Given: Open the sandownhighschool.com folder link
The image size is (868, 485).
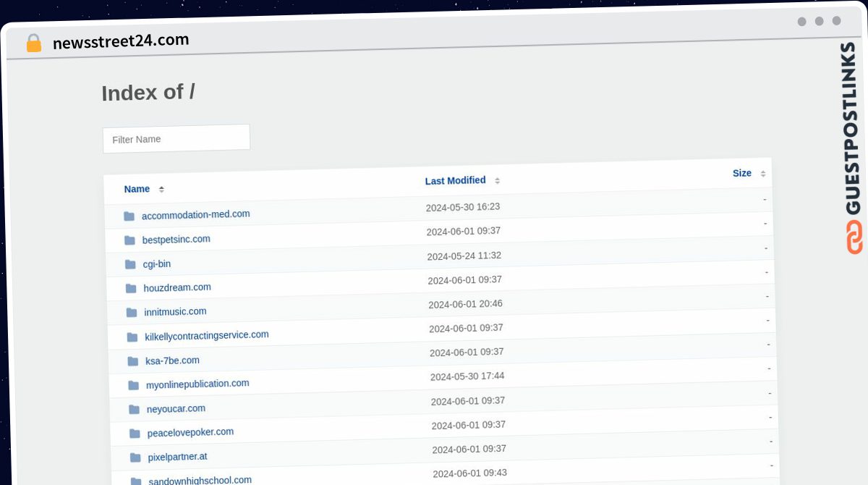Looking at the screenshot, I should tap(200, 480).
